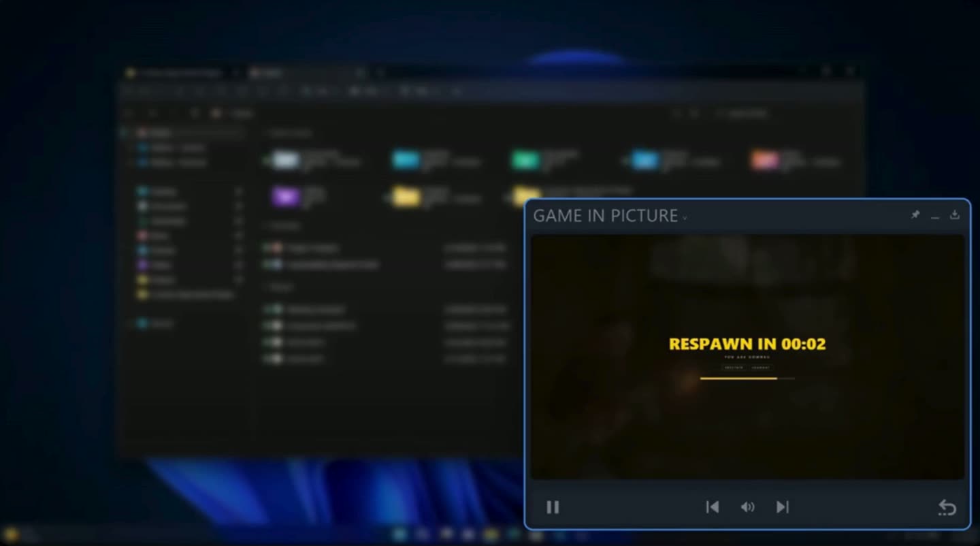Click the return arrow icon

click(x=947, y=507)
